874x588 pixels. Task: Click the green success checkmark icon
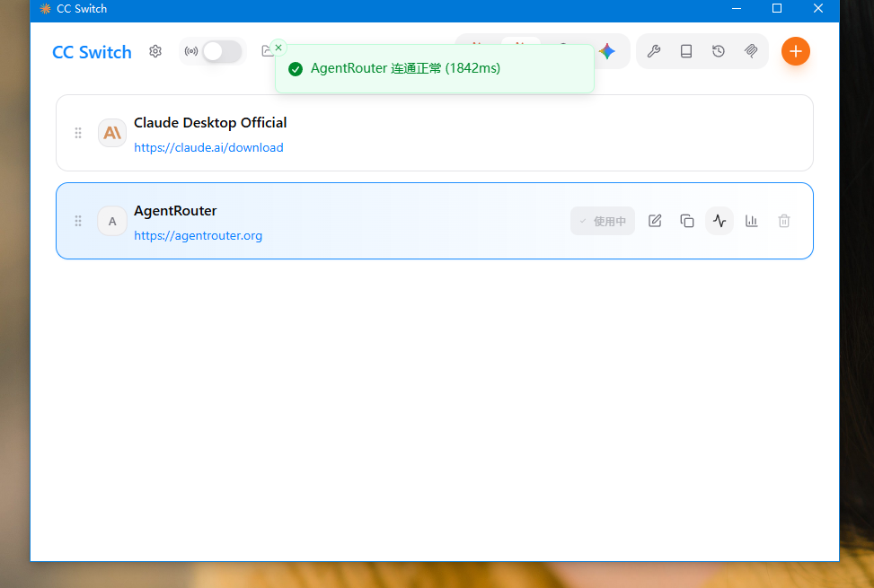tap(296, 69)
